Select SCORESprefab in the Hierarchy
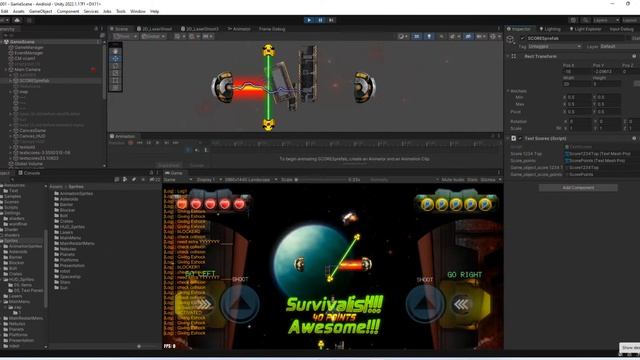This screenshot has height=360, width=640. [x=34, y=81]
